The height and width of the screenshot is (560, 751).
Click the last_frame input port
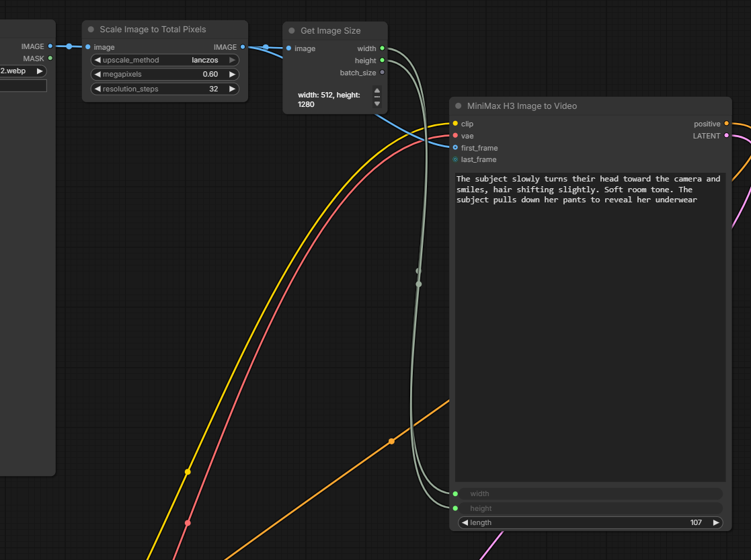(455, 159)
